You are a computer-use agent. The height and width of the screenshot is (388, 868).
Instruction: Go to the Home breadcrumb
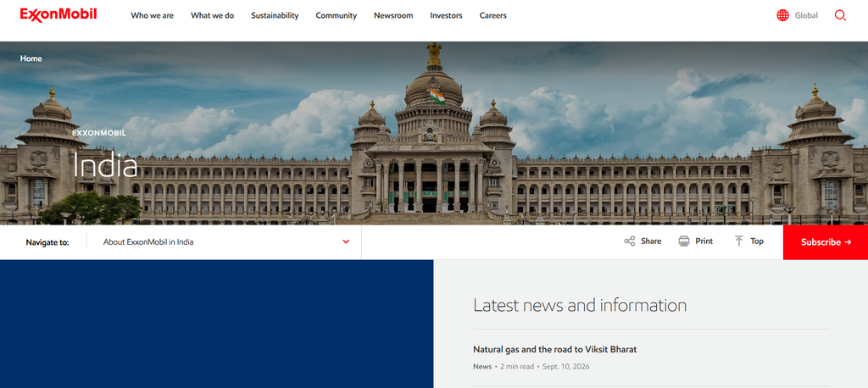pos(31,58)
